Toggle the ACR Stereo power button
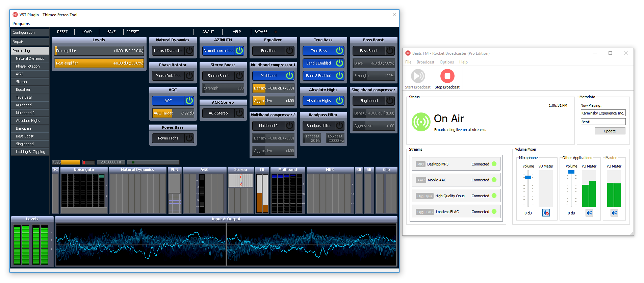 [x=239, y=113]
